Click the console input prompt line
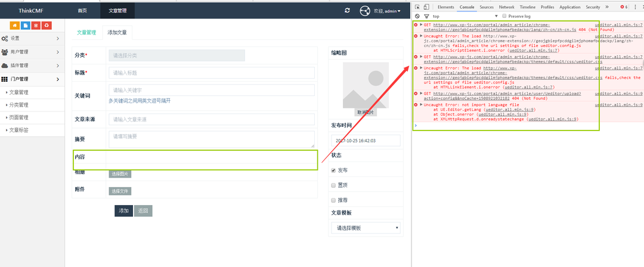 [x=527, y=125]
